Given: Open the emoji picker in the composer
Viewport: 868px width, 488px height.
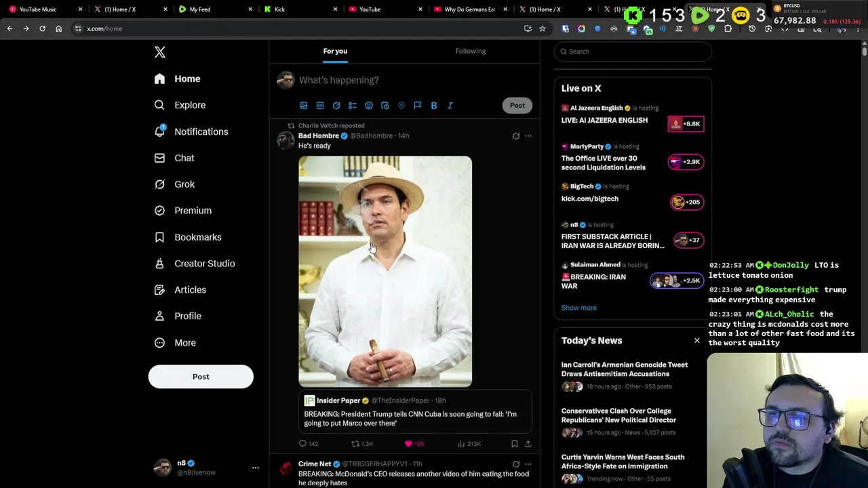Looking at the screenshot, I should pyautogui.click(x=369, y=106).
